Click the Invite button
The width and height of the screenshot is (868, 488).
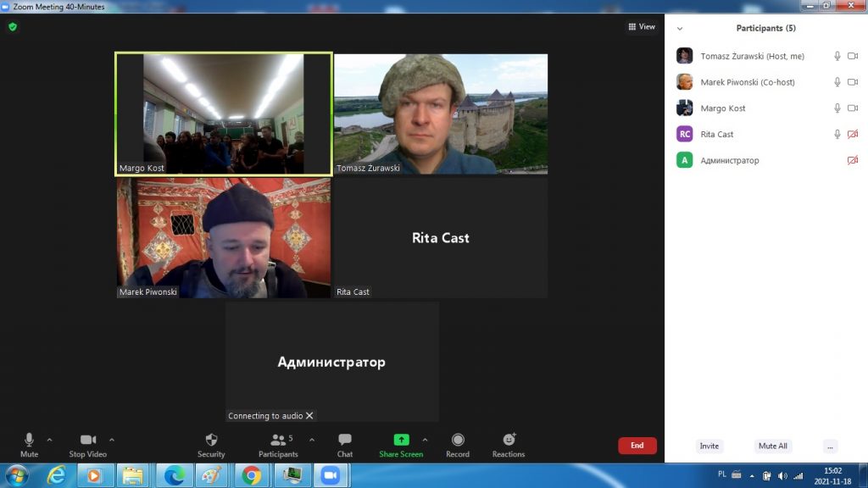(x=709, y=446)
